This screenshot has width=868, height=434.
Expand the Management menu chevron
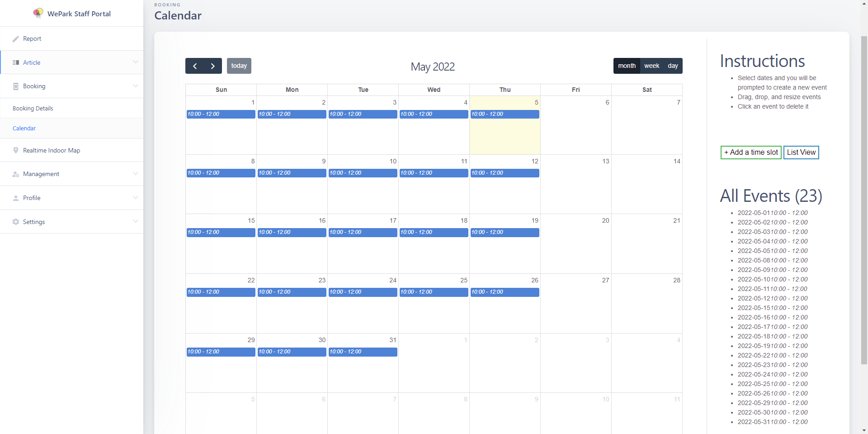[135, 174]
